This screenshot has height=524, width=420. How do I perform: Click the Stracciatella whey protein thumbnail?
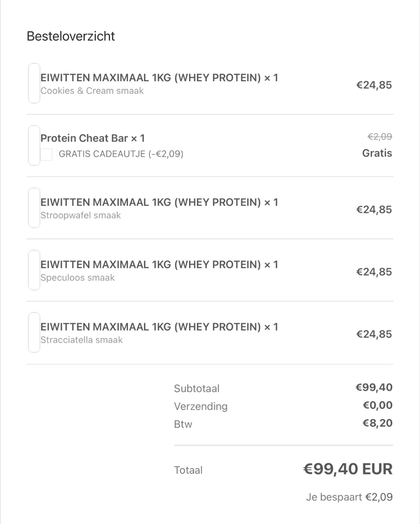click(34, 332)
